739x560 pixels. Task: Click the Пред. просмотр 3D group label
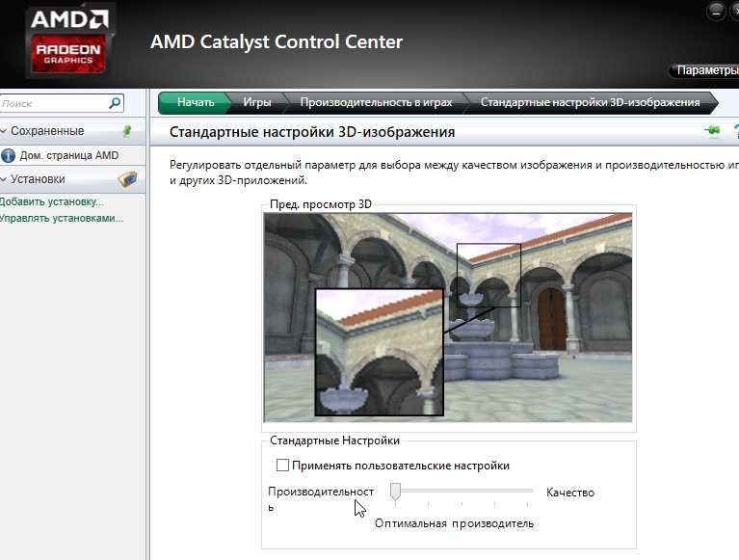click(321, 204)
